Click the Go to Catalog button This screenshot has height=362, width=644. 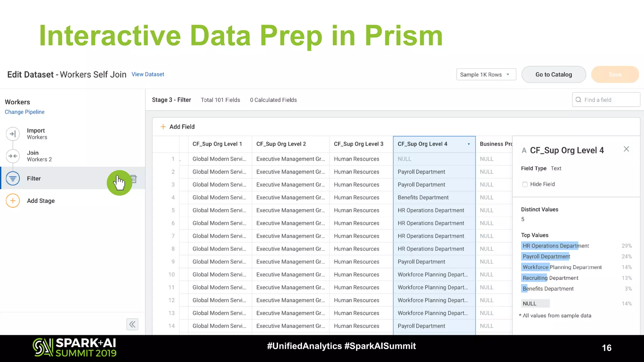(x=554, y=74)
